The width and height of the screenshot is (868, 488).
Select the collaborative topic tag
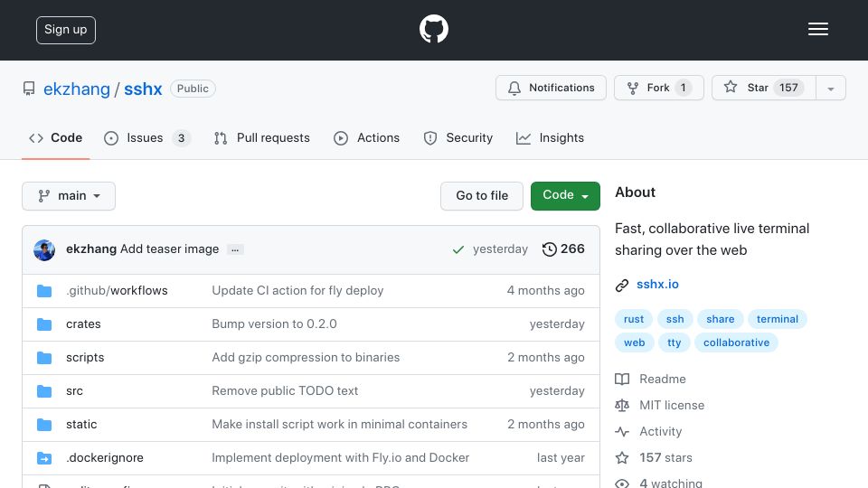click(x=736, y=343)
